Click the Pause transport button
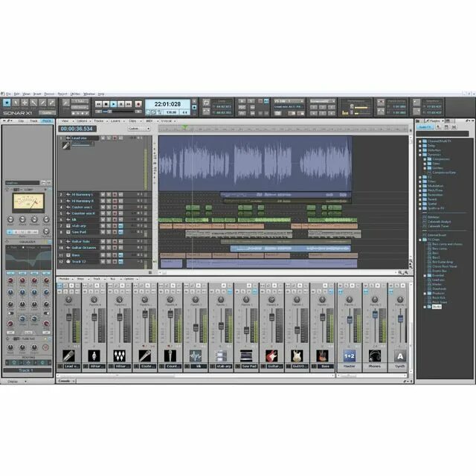476x476 pixels. [x=120, y=104]
